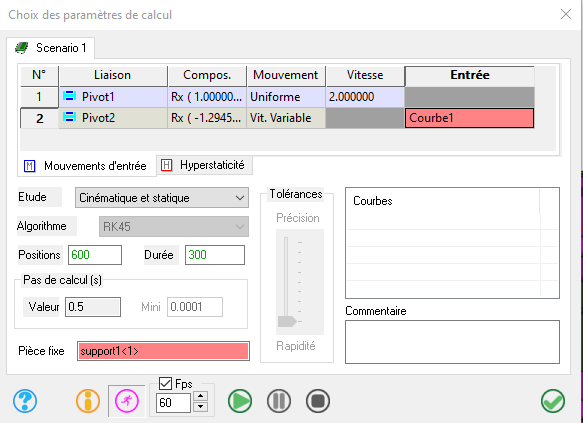Image resolution: width=583 pixels, height=423 pixels.
Task: Stop the simulation with the stop button
Action: click(x=318, y=401)
